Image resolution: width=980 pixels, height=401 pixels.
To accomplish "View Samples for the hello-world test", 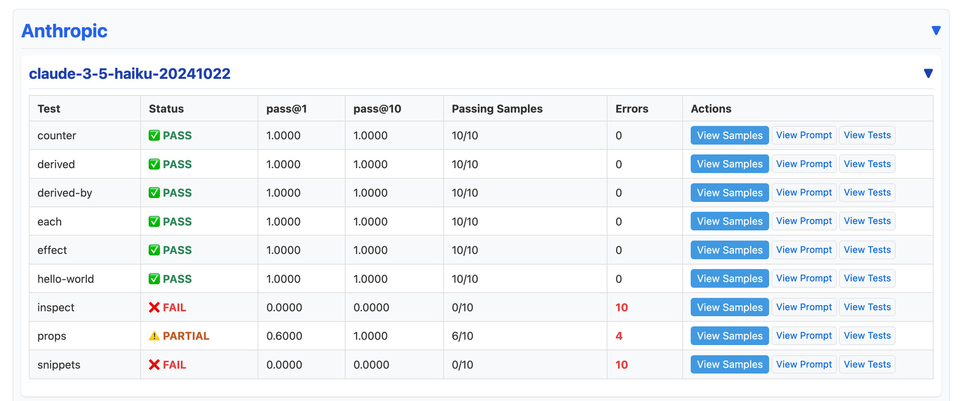I will click(730, 278).
